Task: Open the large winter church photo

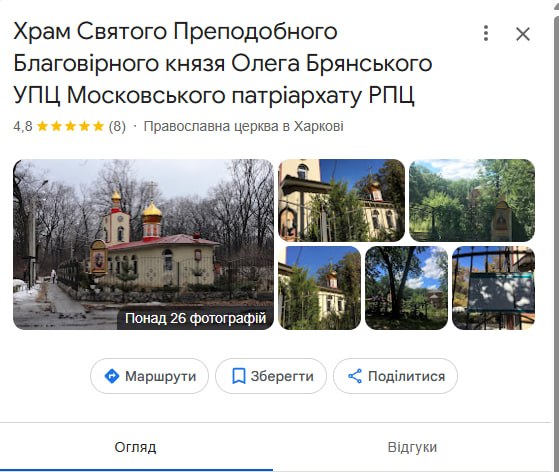Action: click(143, 244)
